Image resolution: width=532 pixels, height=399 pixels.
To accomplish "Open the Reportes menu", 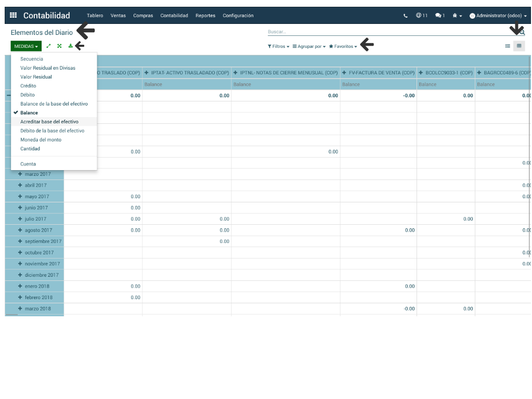I will pyautogui.click(x=205, y=16).
